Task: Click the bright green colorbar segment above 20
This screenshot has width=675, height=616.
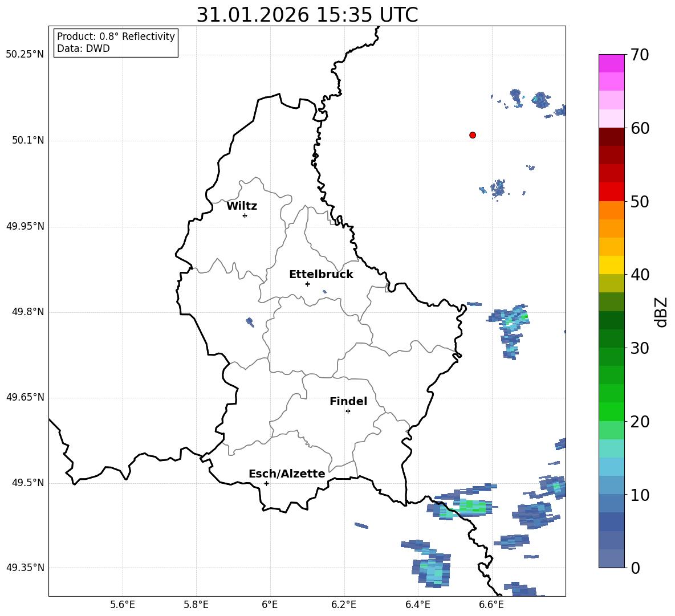Action: click(611, 411)
